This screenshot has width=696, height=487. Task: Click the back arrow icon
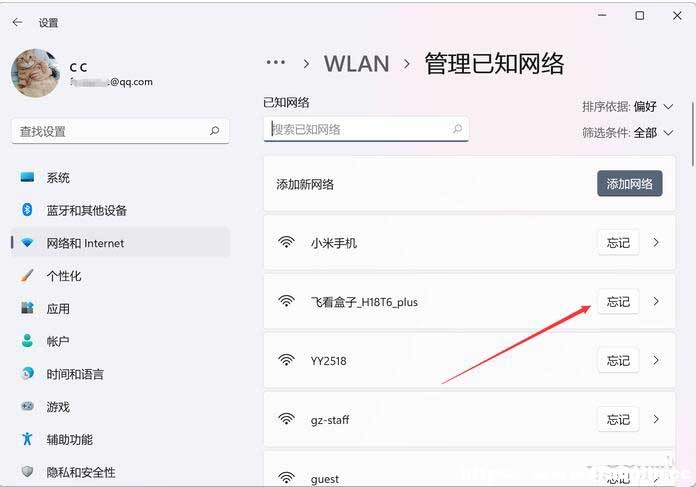[17, 22]
